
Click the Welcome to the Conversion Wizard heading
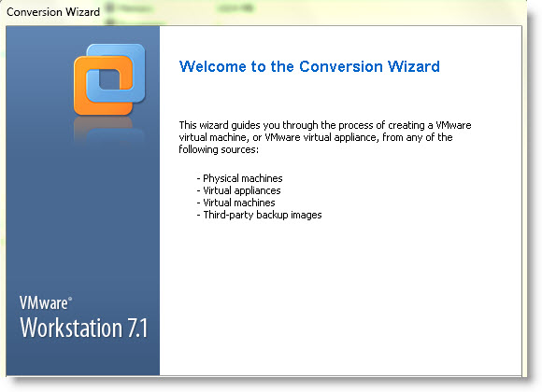(309, 66)
